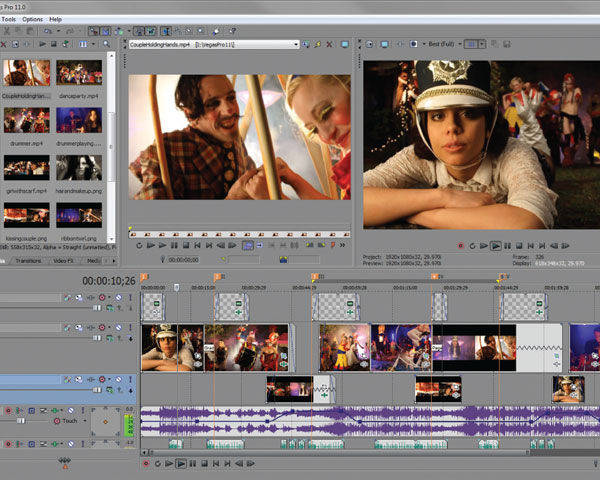The image size is (600, 480).
Task: Open the Help menu
Action: click(x=55, y=19)
